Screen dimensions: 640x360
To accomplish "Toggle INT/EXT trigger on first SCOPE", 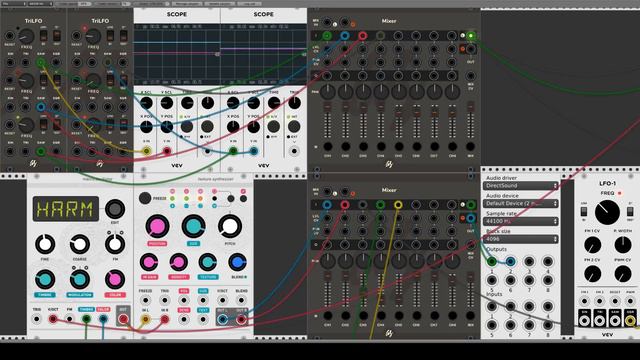I will [x=207, y=127].
